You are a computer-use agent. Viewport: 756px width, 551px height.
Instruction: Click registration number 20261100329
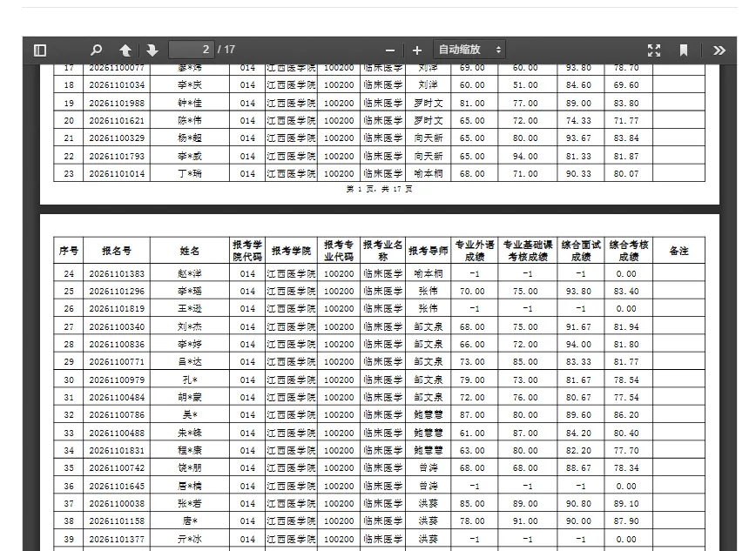(117, 138)
